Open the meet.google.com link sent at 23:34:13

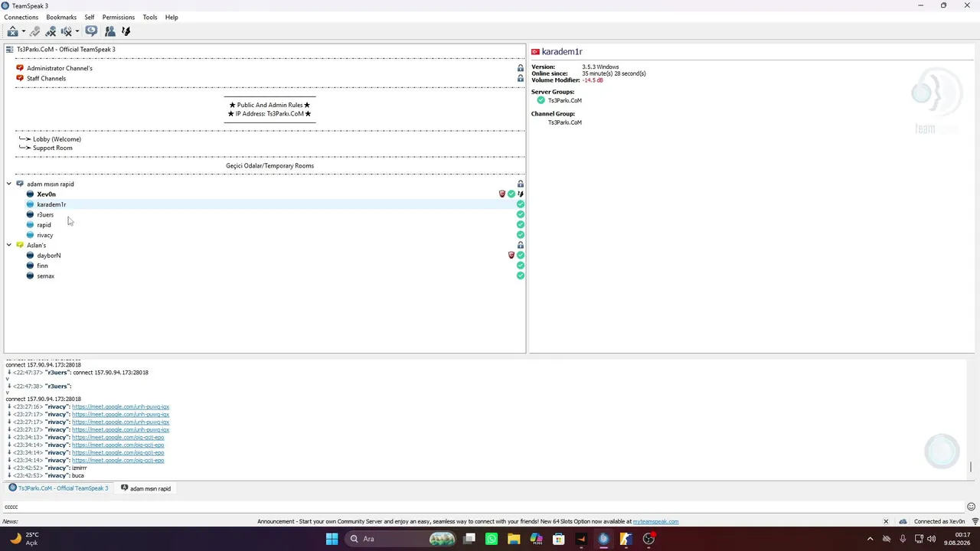point(118,438)
